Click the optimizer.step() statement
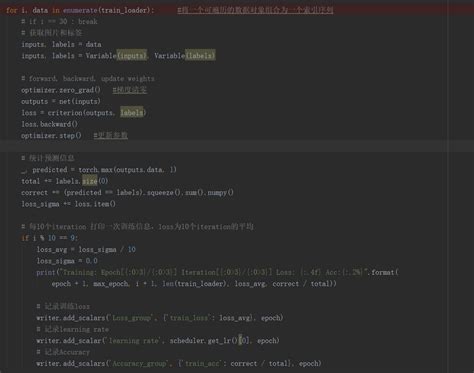 [x=51, y=136]
